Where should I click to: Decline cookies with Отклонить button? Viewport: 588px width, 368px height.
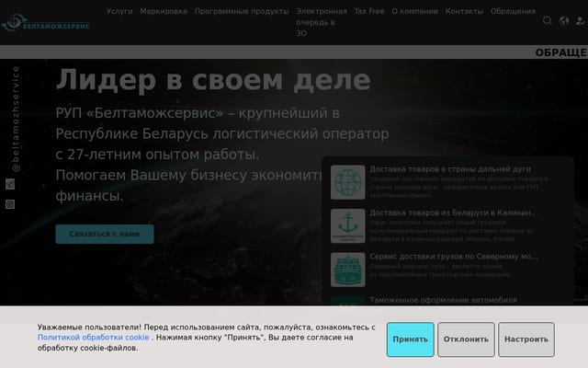tap(466, 339)
